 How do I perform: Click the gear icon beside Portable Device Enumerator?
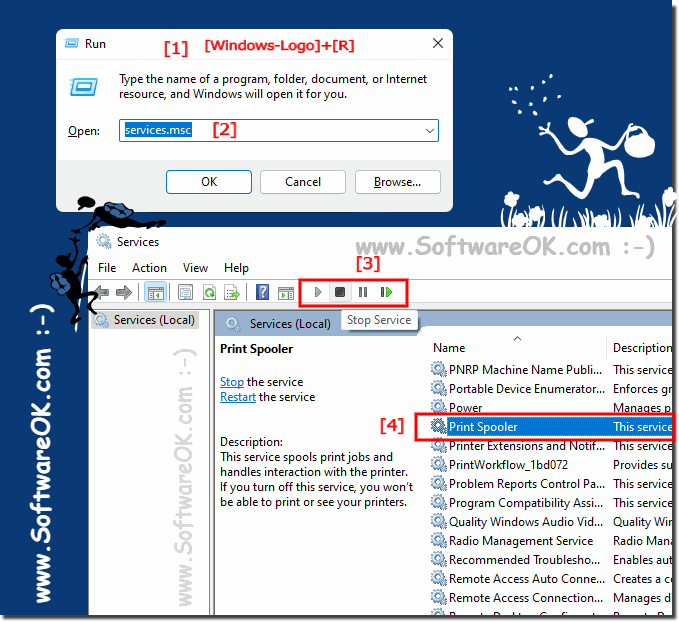click(x=439, y=388)
